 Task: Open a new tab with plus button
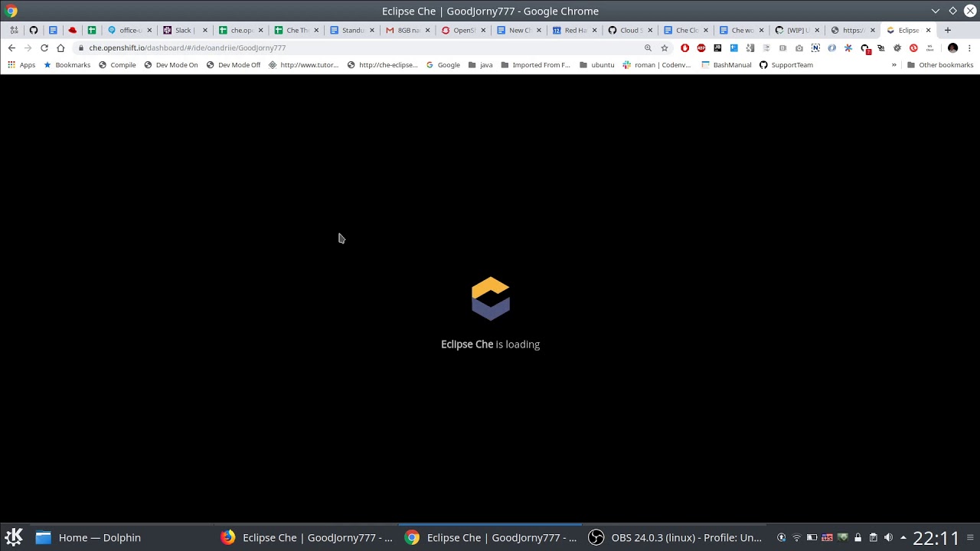[948, 30]
